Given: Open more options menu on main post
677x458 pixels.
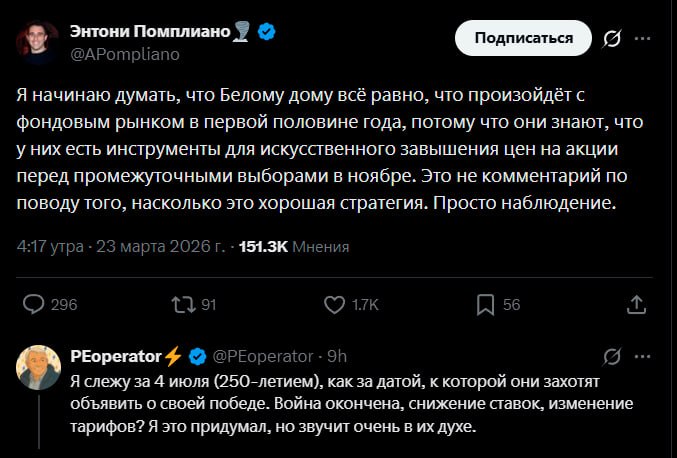Looking at the screenshot, I should 643,39.
